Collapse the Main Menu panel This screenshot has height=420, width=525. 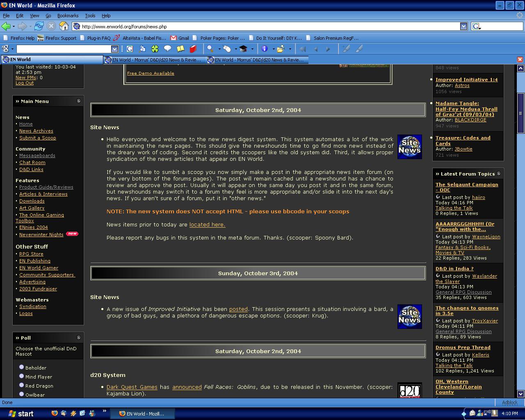point(78,101)
